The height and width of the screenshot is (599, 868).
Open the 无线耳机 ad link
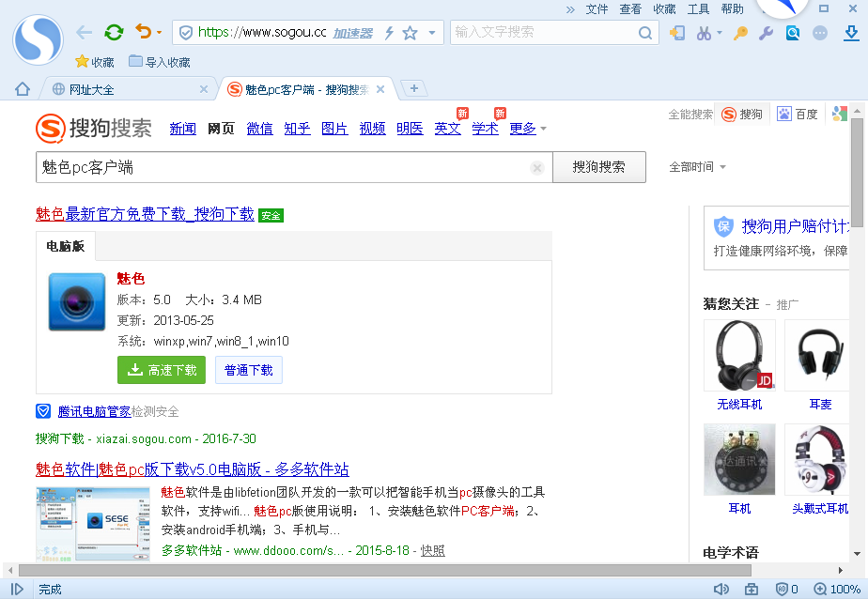[739, 405]
